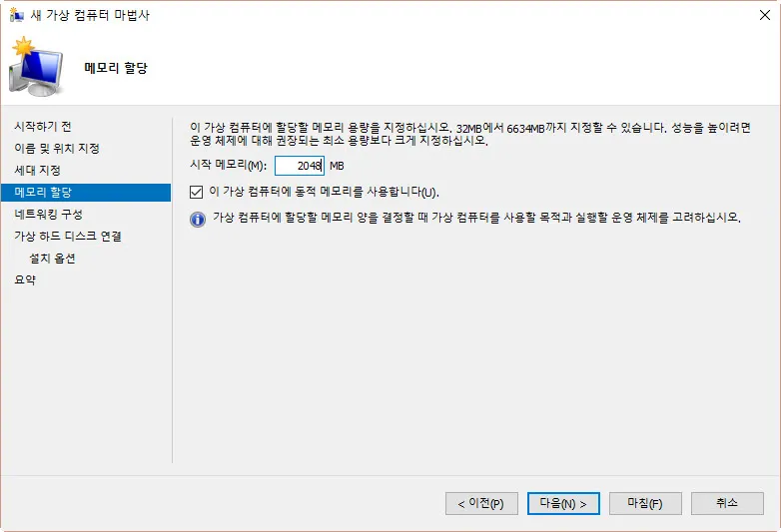Select the 설치 옵션 sub-step
The height and width of the screenshot is (532, 781).
tap(52, 259)
